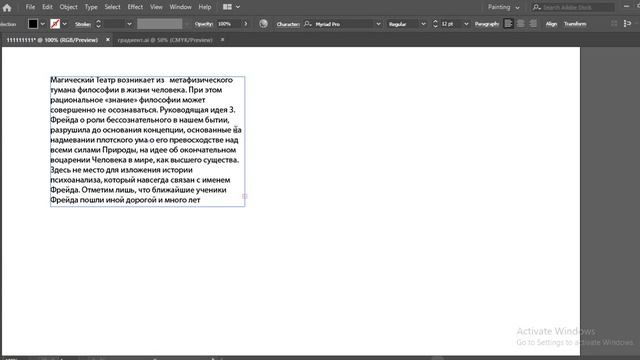Click the Recolor Artwork globe icon

264,24
